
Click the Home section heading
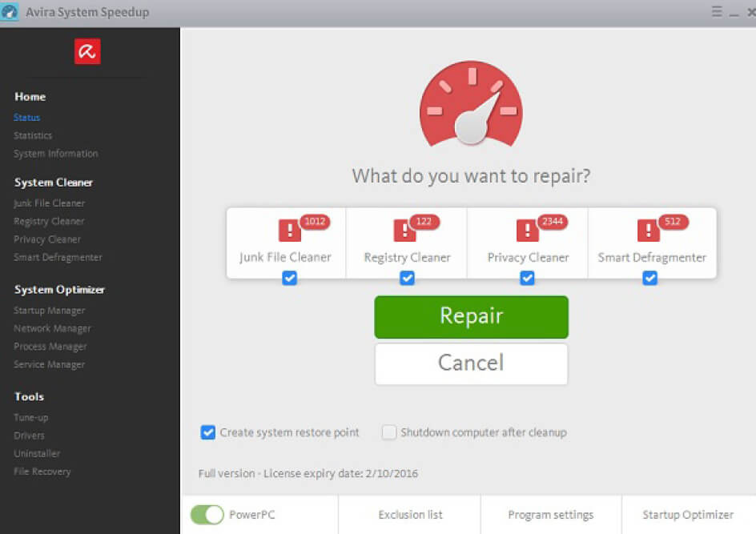[x=30, y=97]
